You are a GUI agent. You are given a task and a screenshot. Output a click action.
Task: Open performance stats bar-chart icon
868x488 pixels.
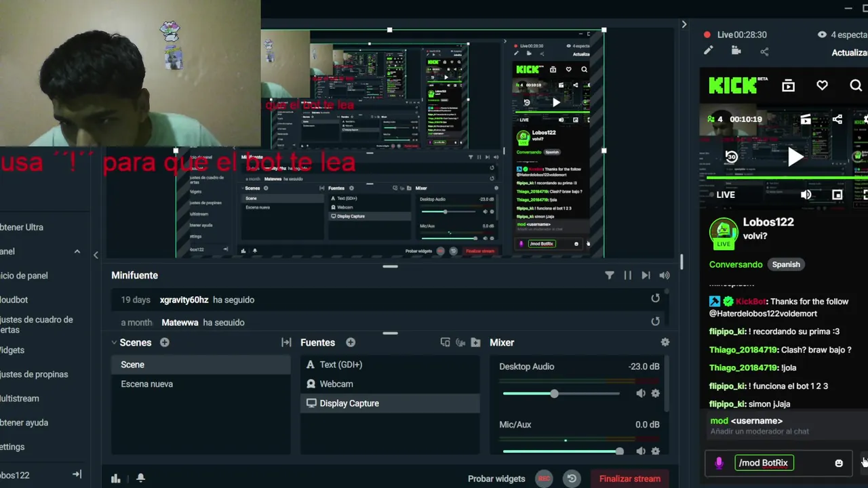pos(116,479)
